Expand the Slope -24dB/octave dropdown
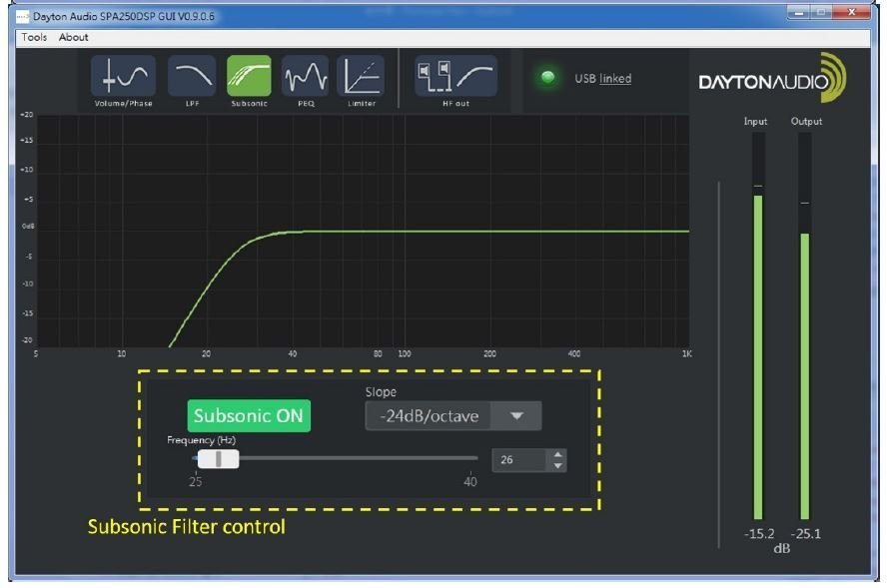Viewport: 887px width, 588px height. 453,416
